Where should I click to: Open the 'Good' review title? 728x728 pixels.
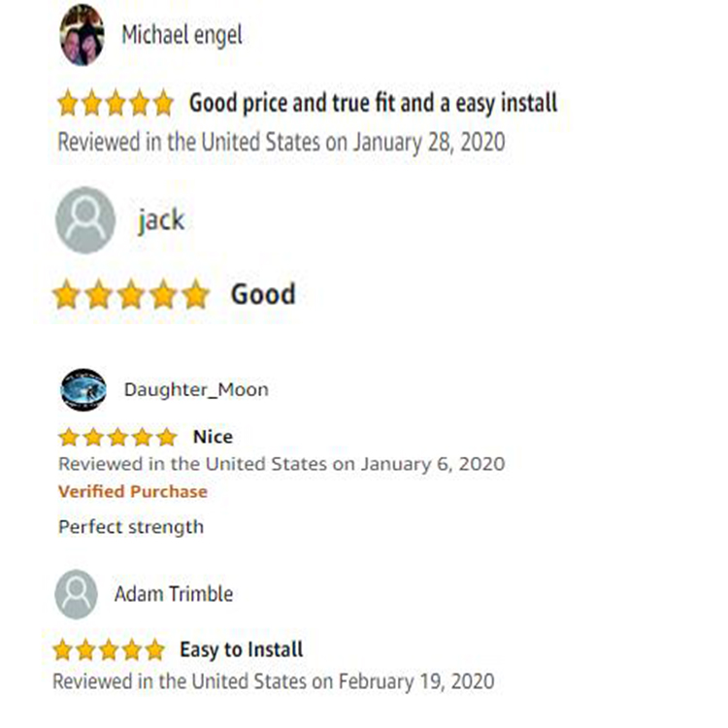pos(263,294)
